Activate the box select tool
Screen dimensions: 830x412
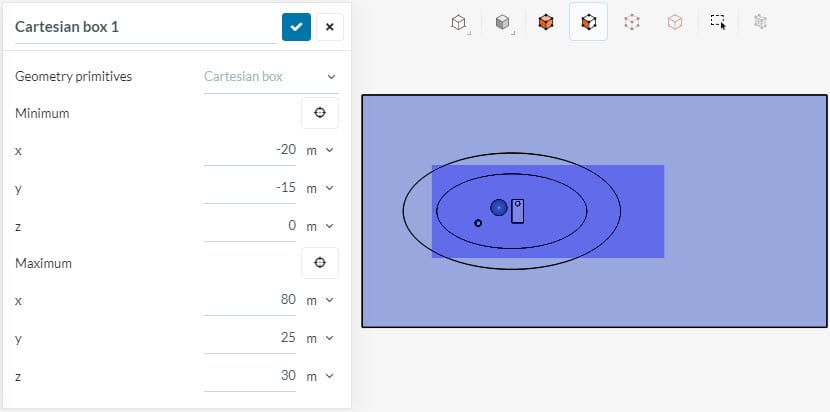pos(718,21)
